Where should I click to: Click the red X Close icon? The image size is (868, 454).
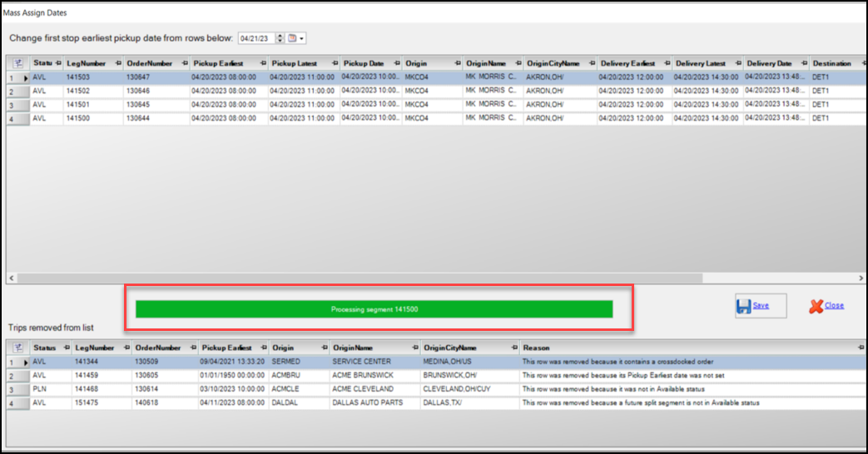click(816, 306)
